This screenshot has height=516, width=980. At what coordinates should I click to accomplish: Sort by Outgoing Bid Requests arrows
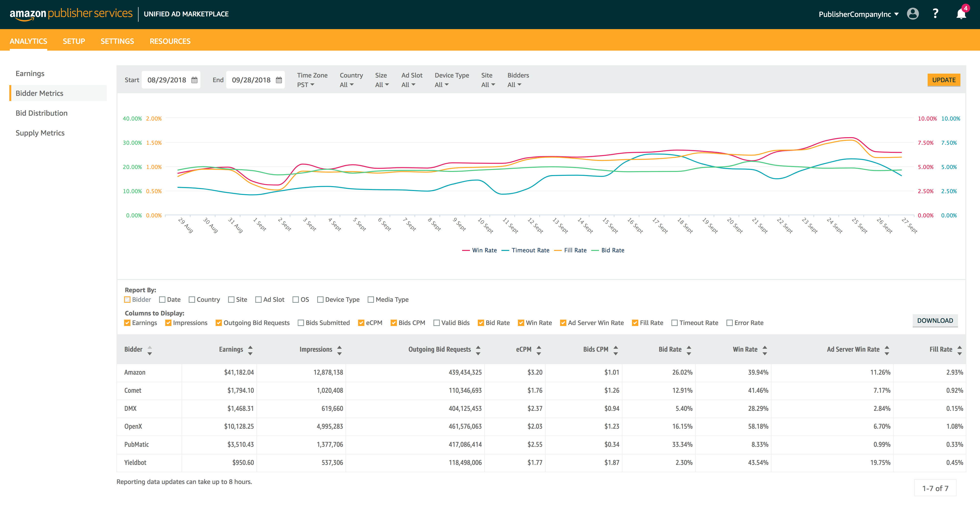point(478,350)
